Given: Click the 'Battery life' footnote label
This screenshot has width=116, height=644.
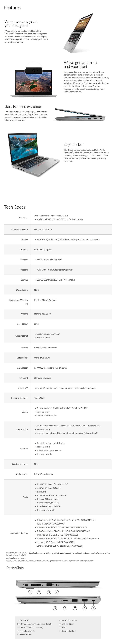Looking at the screenshot, I should point(22,358).
